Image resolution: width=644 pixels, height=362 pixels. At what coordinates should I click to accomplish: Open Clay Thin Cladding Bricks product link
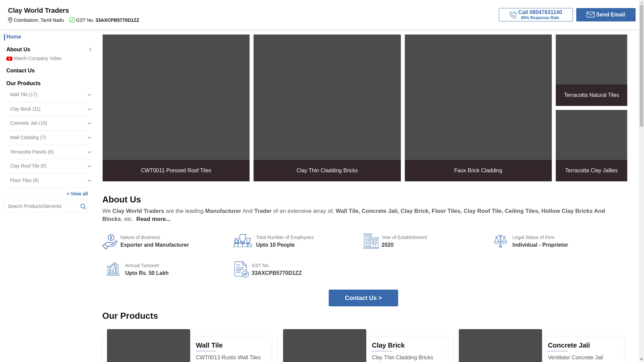coord(402,358)
